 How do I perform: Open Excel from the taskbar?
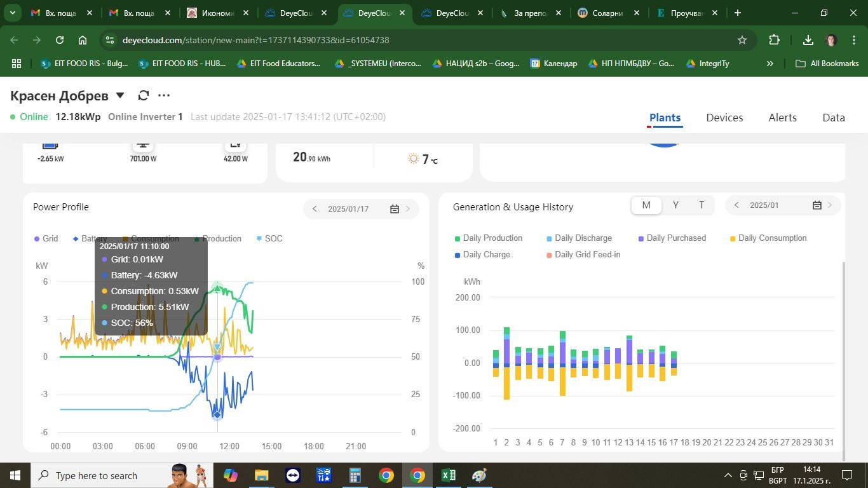point(448,475)
